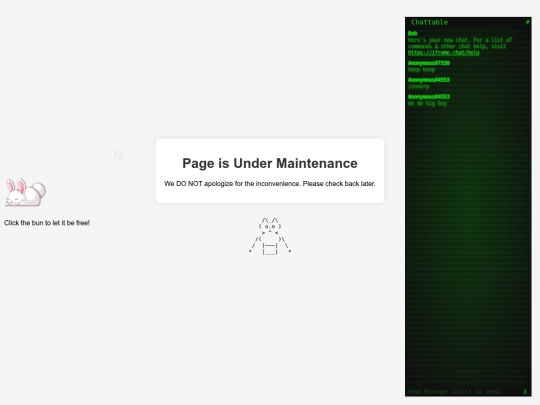Click the faint ghost icon left of the maintenance card
540x405 pixels.
119,154
